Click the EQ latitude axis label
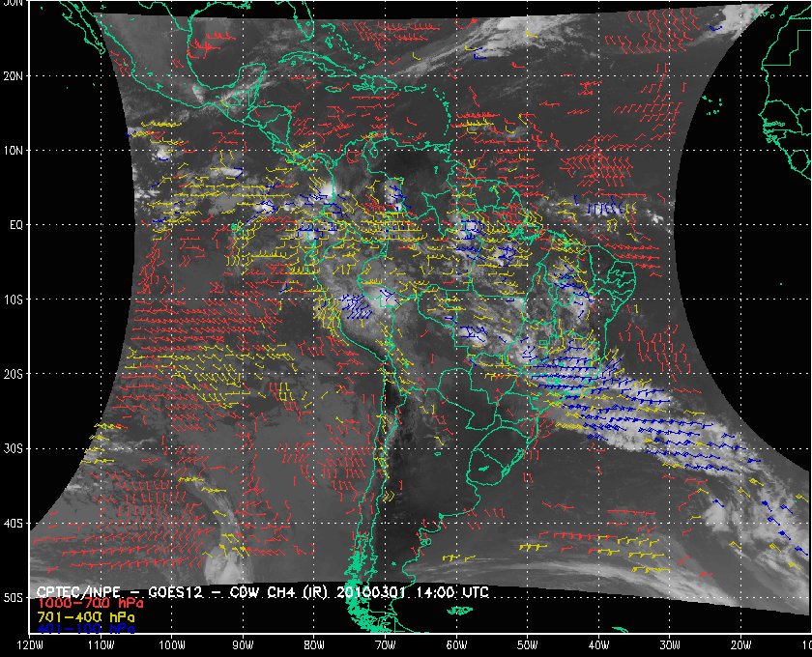812x657 pixels. 15,224
